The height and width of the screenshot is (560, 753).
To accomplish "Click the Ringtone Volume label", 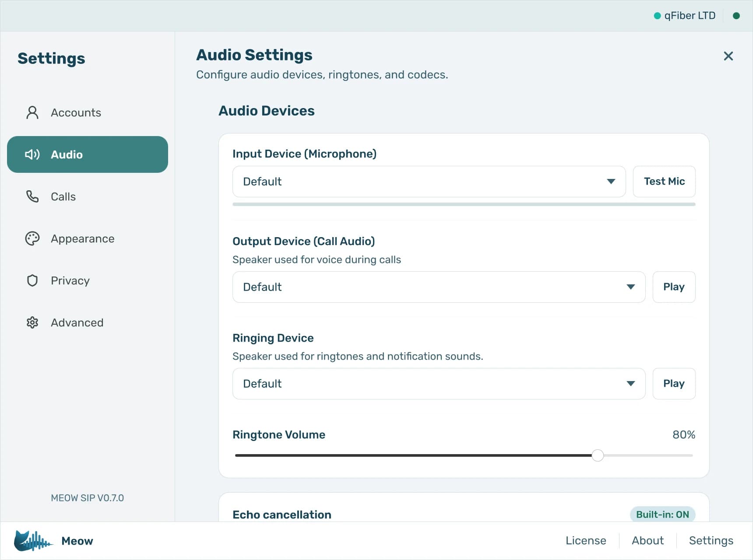I will (279, 435).
